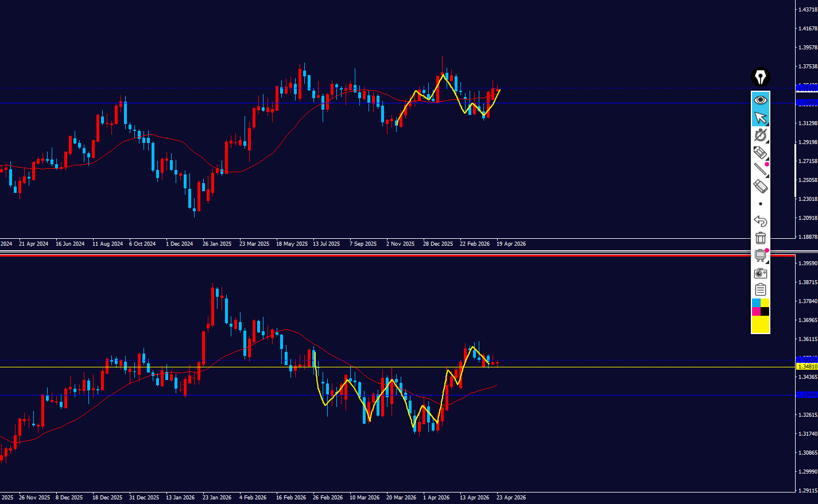
Task: Clear all drawings with the trash icon
Action: pyautogui.click(x=760, y=238)
